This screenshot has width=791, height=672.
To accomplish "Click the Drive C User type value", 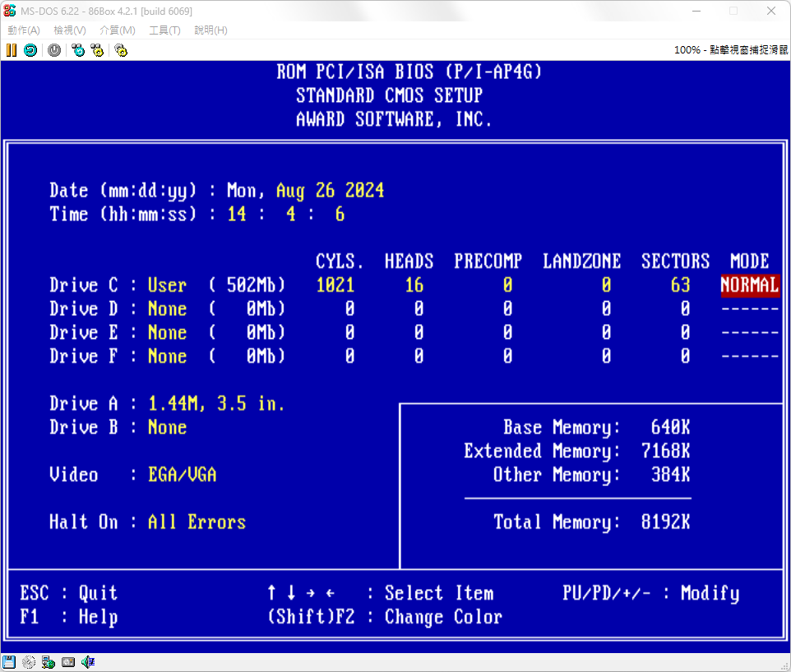I will coord(167,285).
